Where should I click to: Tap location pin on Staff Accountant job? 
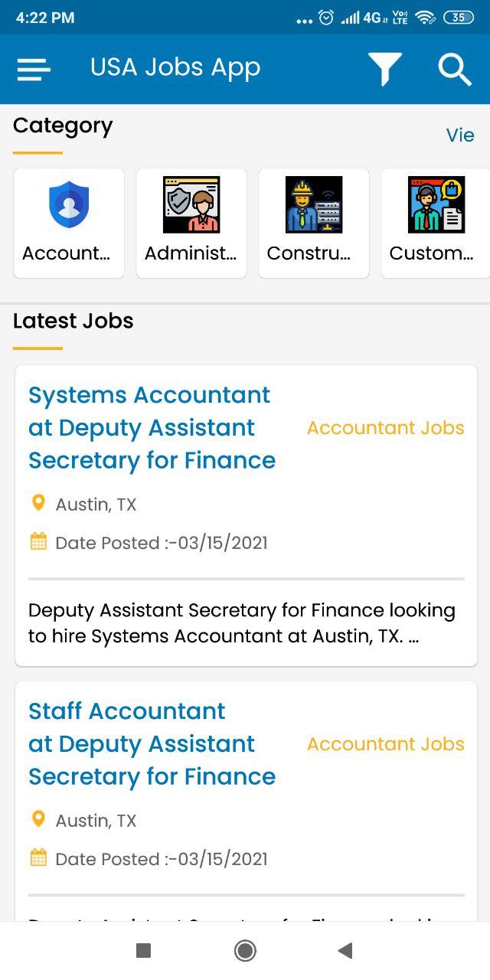38,819
